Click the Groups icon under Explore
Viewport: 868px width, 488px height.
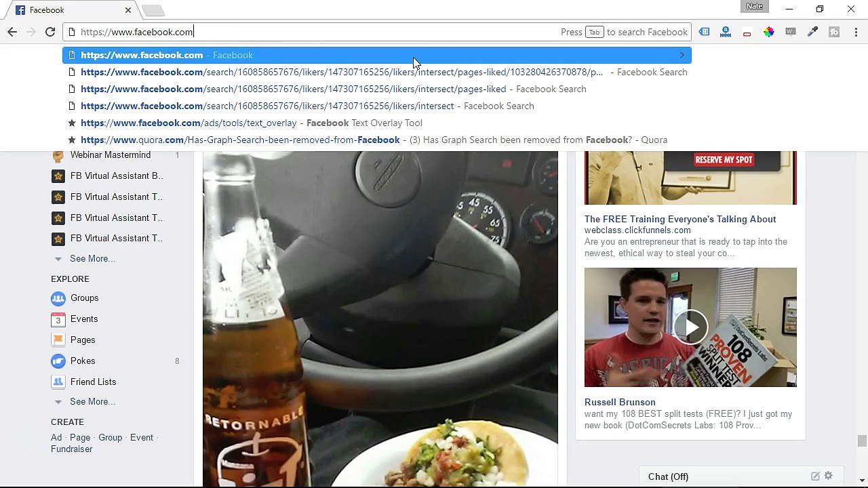pyautogui.click(x=58, y=298)
